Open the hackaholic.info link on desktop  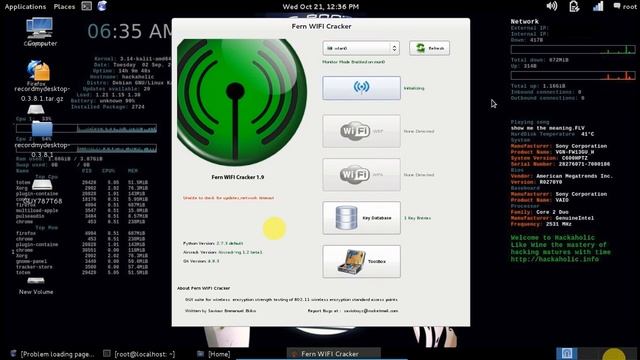coord(555,259)
